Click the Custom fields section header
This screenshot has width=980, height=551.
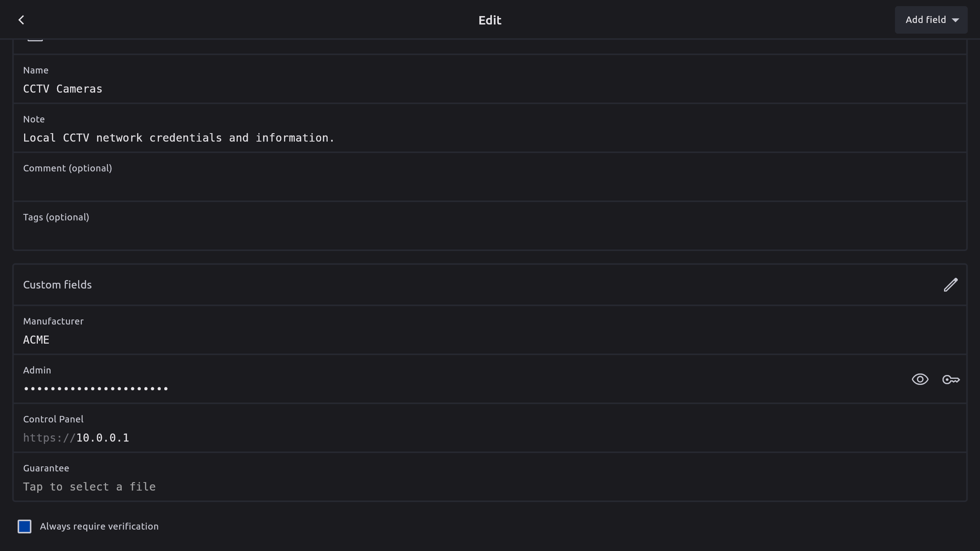57,285
